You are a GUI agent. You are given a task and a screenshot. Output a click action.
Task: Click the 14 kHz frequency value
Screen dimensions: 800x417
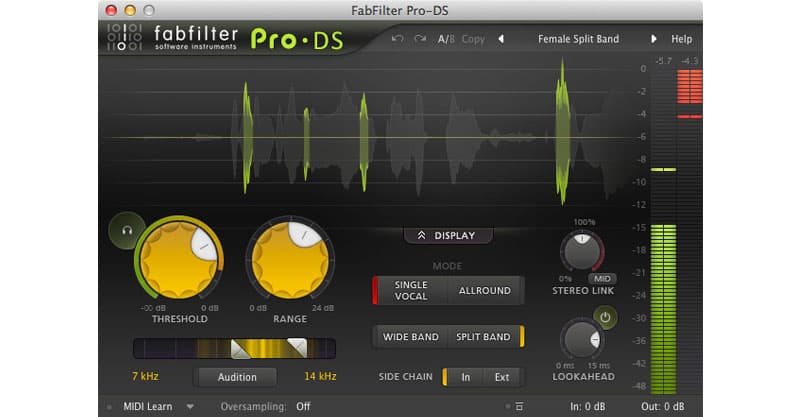pyautogui.click(x=320, y=376)
